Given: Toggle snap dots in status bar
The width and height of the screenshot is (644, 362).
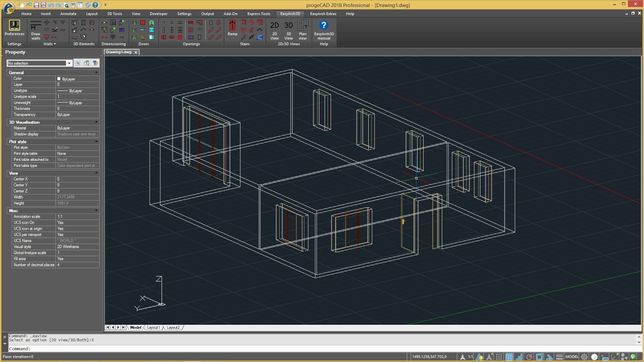Looking at the screenshot, I should (x=499, y=357).
